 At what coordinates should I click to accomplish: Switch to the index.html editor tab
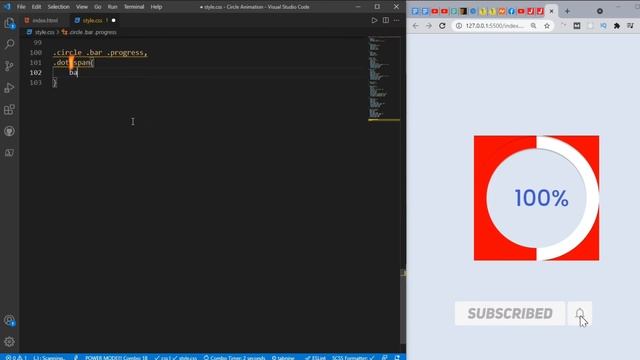(x=44, y=20)
